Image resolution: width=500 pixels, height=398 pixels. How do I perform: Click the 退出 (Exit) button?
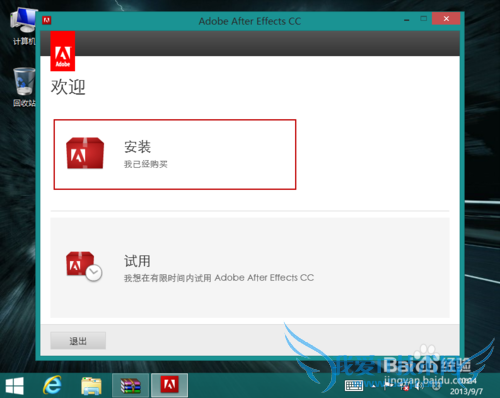78,341
